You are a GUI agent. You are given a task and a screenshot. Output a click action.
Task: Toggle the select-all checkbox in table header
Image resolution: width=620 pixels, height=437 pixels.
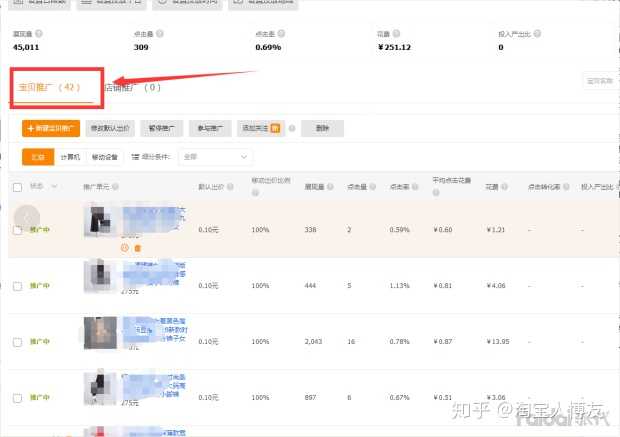[17, 187]
